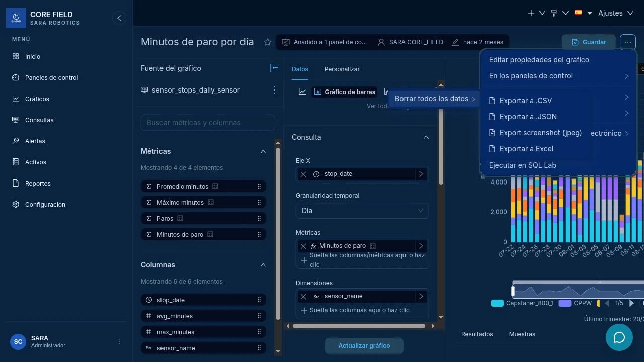Toggle the three-dots more actions button

point(628,42)
